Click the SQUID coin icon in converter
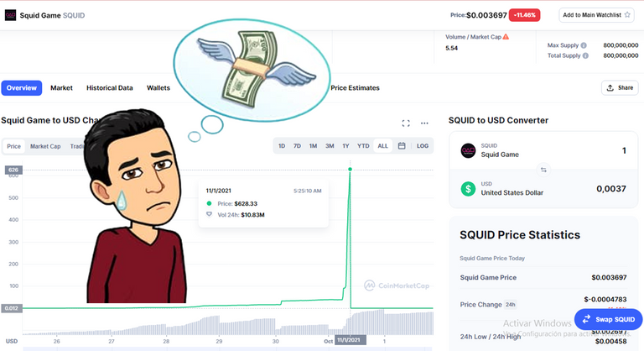 (468, 150)
